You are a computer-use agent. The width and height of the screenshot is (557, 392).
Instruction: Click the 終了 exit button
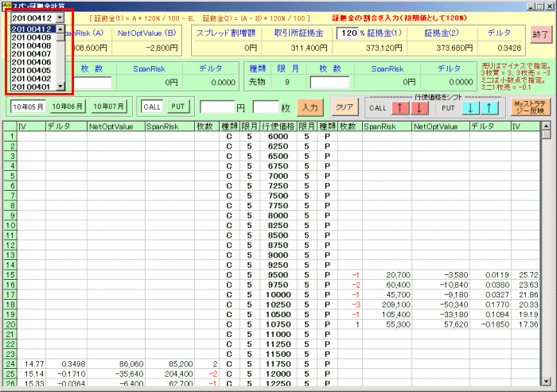539,35
